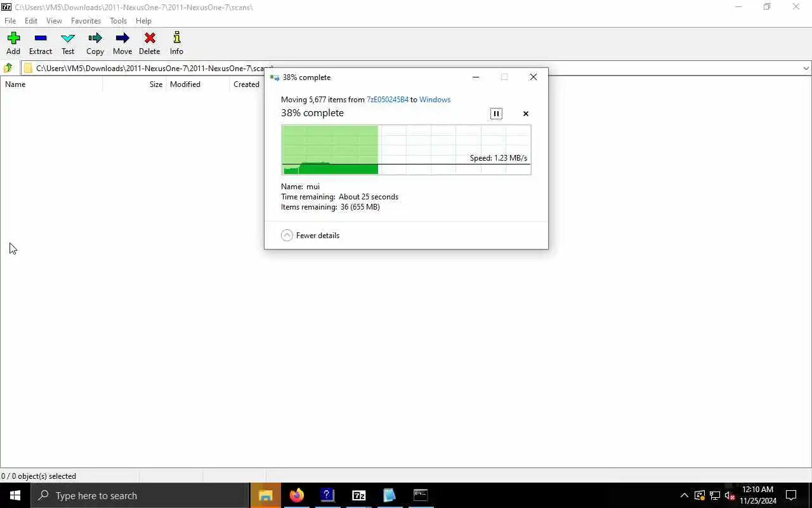Open Firefox from taskbar
This screenshot has height=508, width=812.
[x=297, y=495]
